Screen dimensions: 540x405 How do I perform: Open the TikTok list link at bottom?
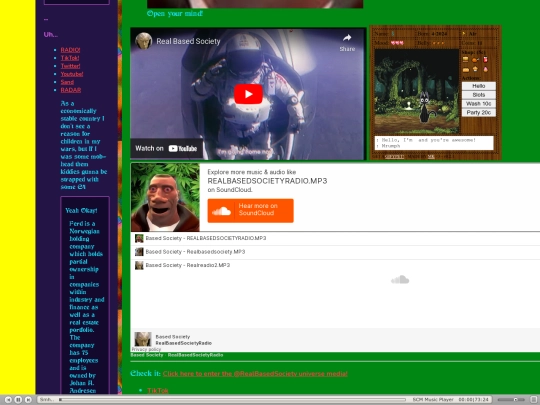[158, 390]
